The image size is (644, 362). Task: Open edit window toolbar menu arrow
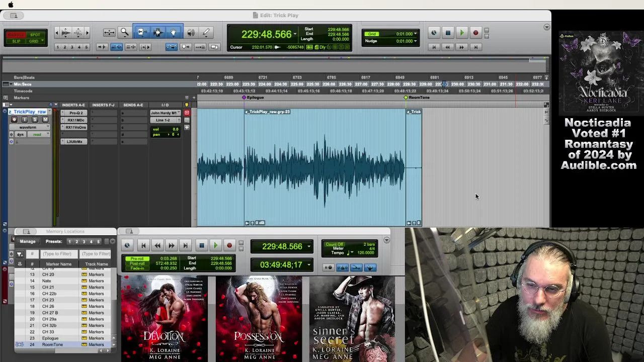point(547,27)
